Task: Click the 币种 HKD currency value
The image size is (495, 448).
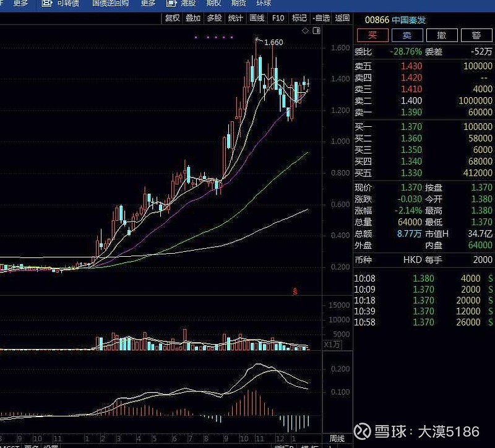Action: pos(412,260)
